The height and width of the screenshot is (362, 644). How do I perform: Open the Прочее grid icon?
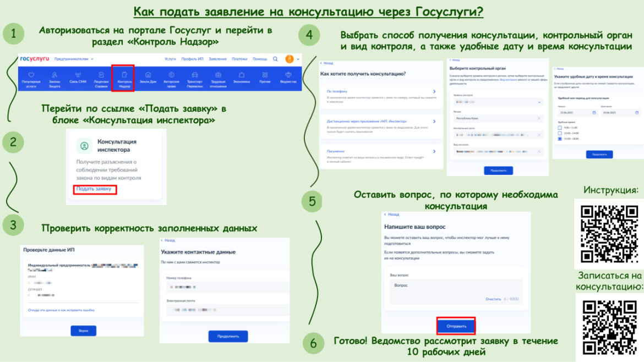click(x=265, y=75)
